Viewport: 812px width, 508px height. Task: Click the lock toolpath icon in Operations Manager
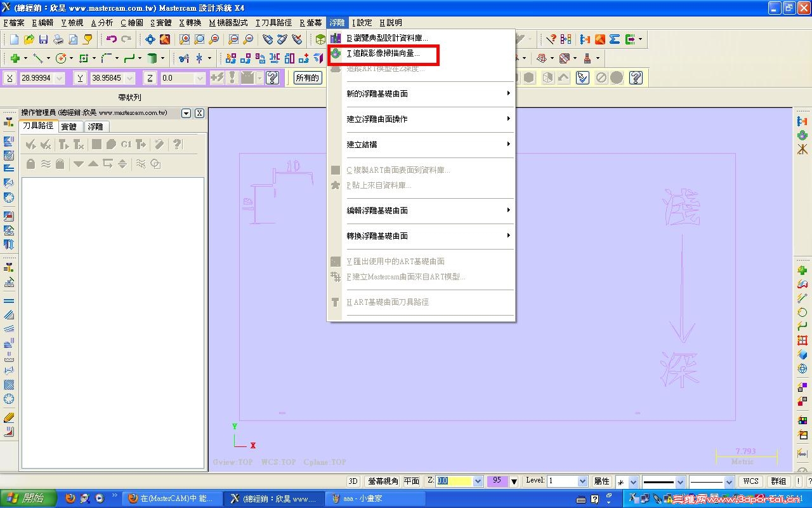tap(30, 164)
